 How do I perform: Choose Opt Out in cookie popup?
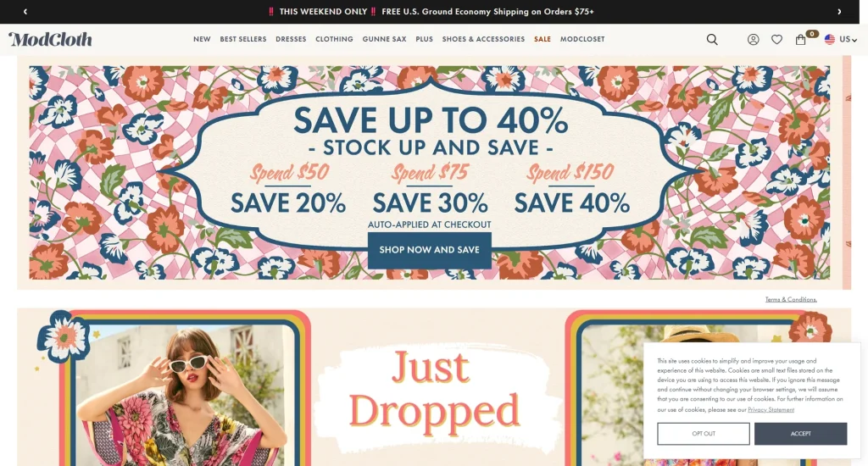[x=704, y=433]
